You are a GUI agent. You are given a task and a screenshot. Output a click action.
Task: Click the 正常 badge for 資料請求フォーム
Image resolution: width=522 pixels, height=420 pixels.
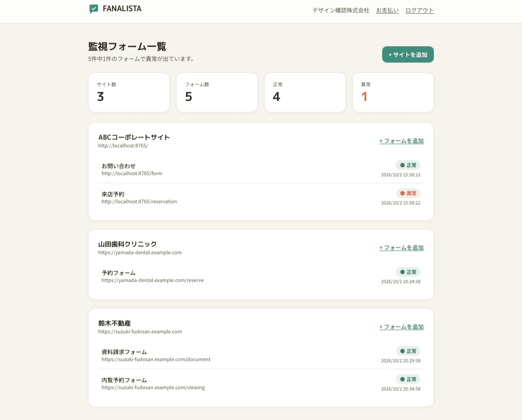[x=408, y=351]
